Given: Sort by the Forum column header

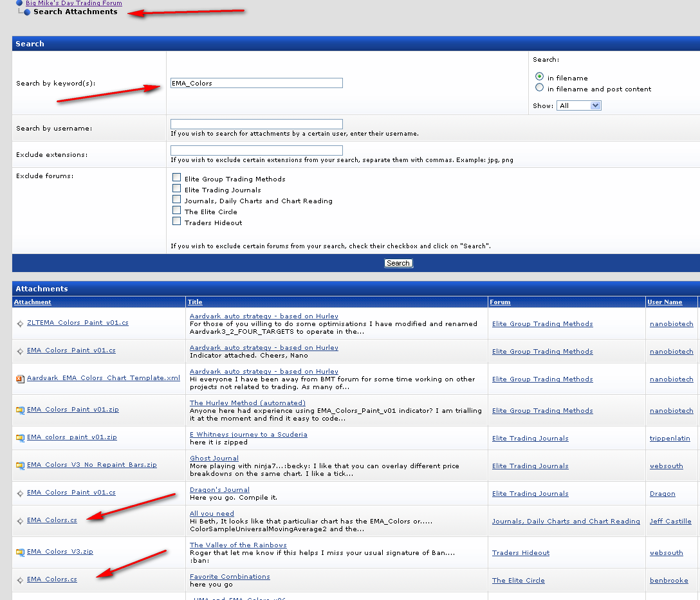Looking at the screenshot, I should (x=500, y=302).
